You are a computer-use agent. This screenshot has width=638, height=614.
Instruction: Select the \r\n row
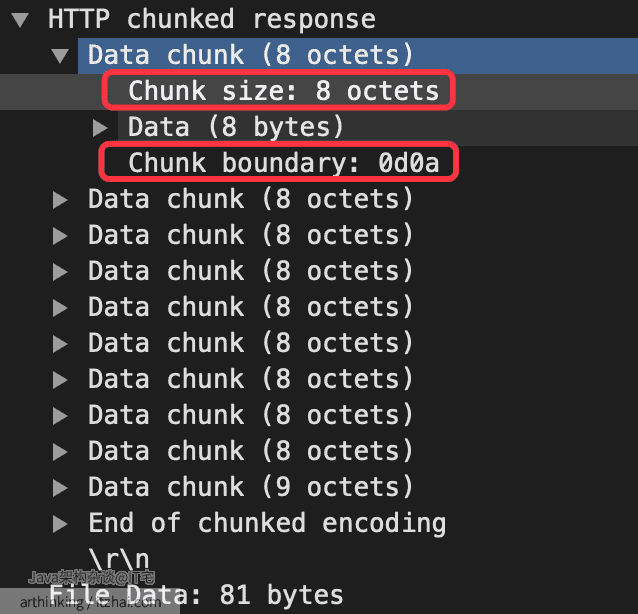118,559
